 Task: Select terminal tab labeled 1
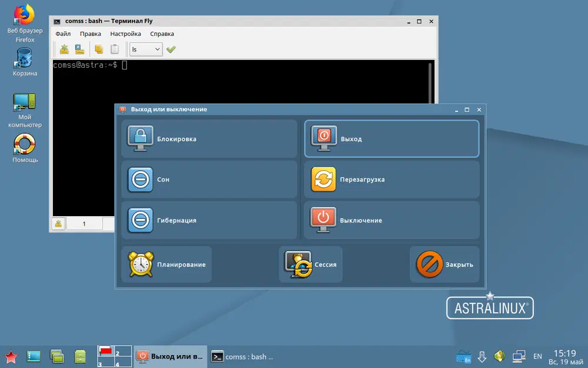point(84,224)
